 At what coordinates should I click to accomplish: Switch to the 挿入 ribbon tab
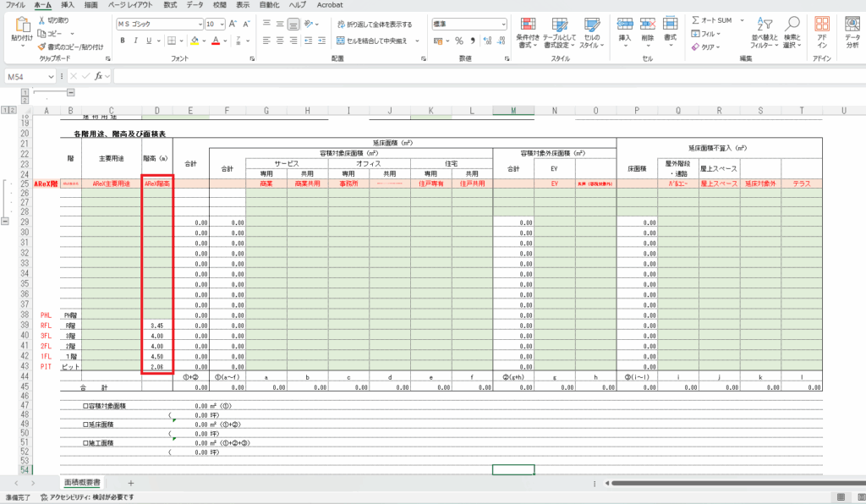68,5
